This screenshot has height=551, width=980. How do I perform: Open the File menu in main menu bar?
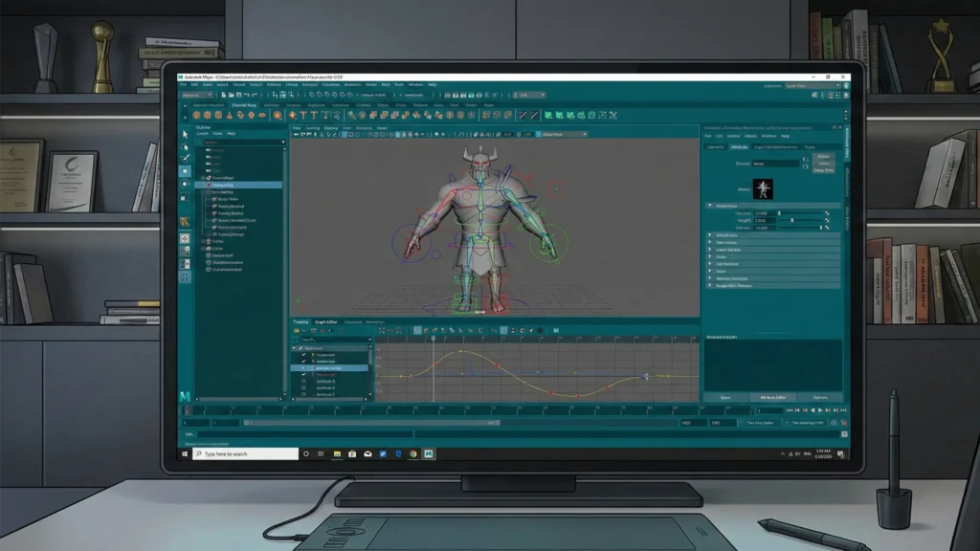pos(184,84)
